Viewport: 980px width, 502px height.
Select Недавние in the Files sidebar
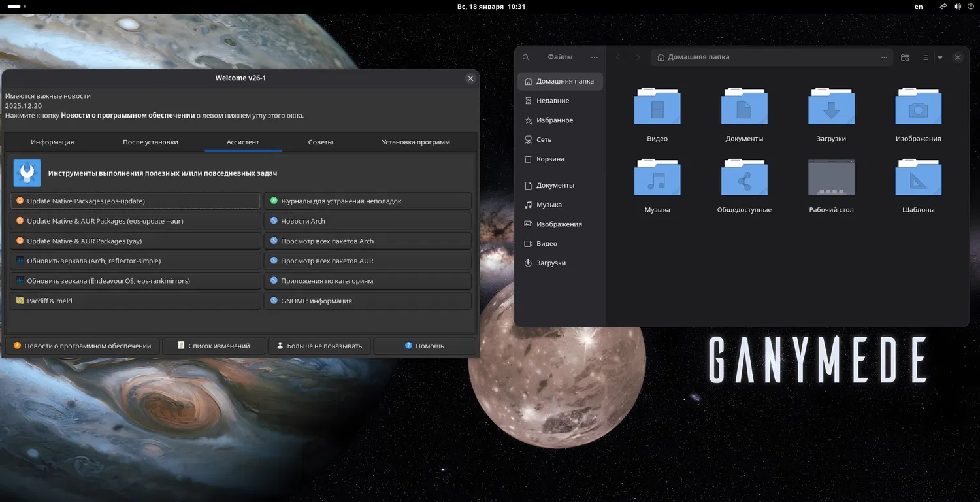click(552, 101)
